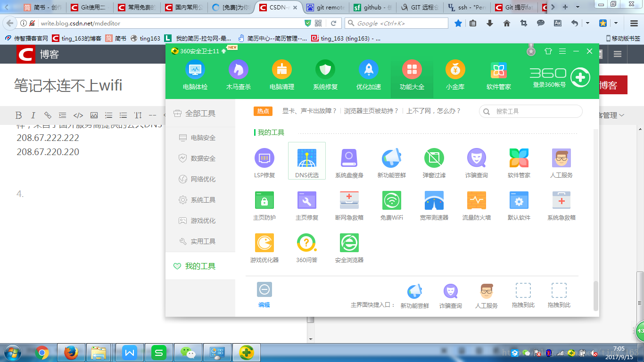Image resolution: width=644 pixels, height=362 pixels.
Task: Switch to 优化加速 tab
Action: click(369, 75)
